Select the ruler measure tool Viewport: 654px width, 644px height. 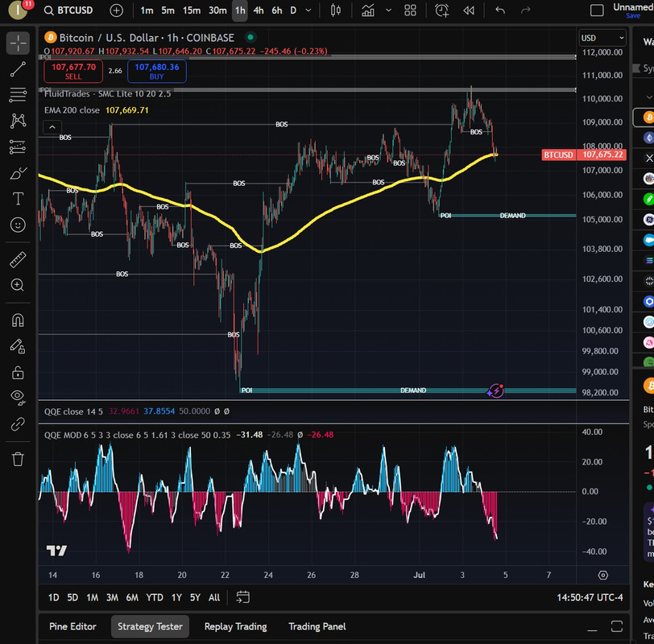(x=18, y=259)
